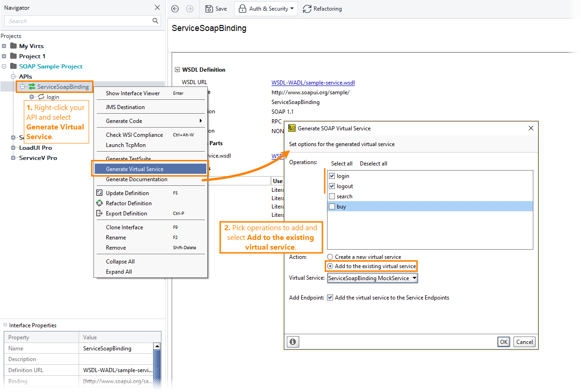Expand the My Virts project node
581x392 pixels.
click(4, 46)
